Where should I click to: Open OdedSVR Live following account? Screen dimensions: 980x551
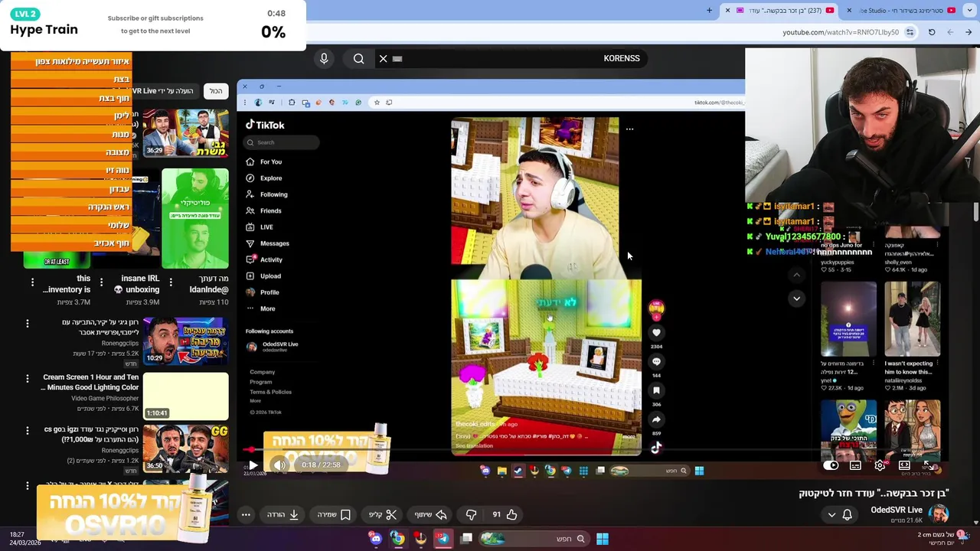pyautogui.click(x=273, y=347)
